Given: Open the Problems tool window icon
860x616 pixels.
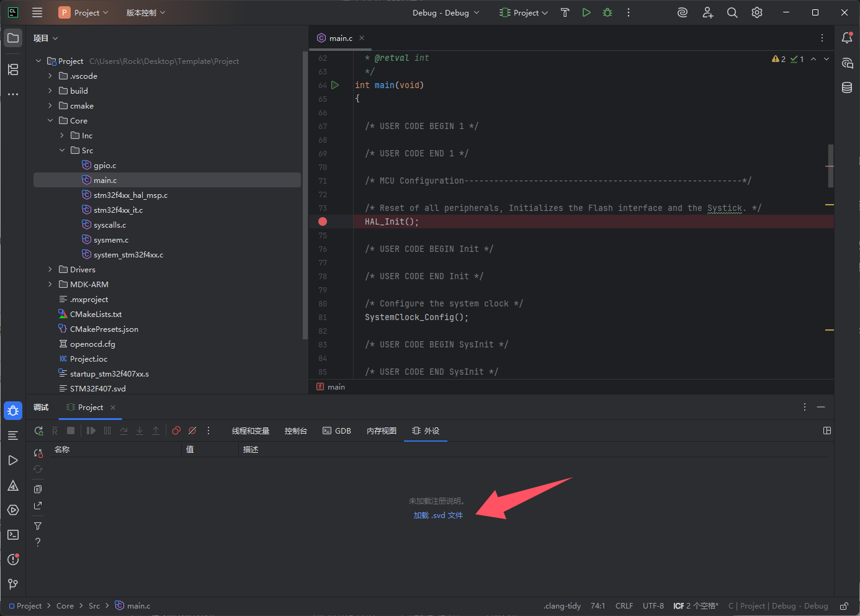Looking at the screenshot, I should [x=13, y=560].
